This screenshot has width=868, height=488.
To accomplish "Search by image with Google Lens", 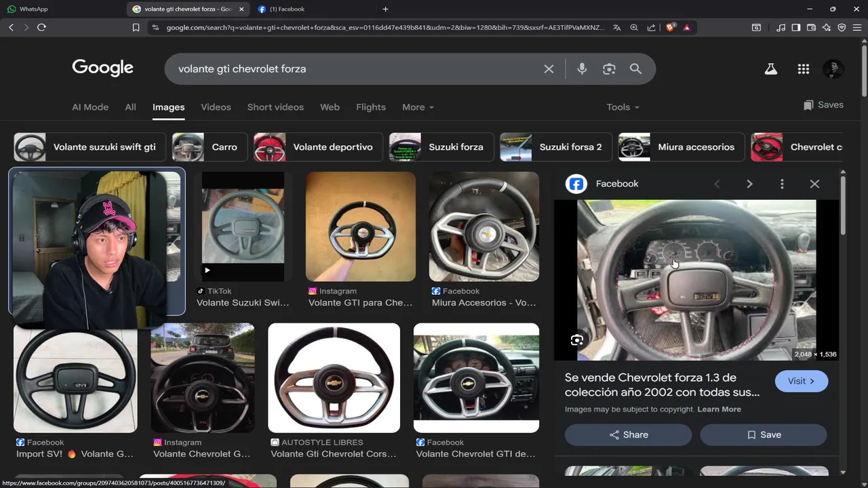I will pyautogui.click(x=609, y=68).
